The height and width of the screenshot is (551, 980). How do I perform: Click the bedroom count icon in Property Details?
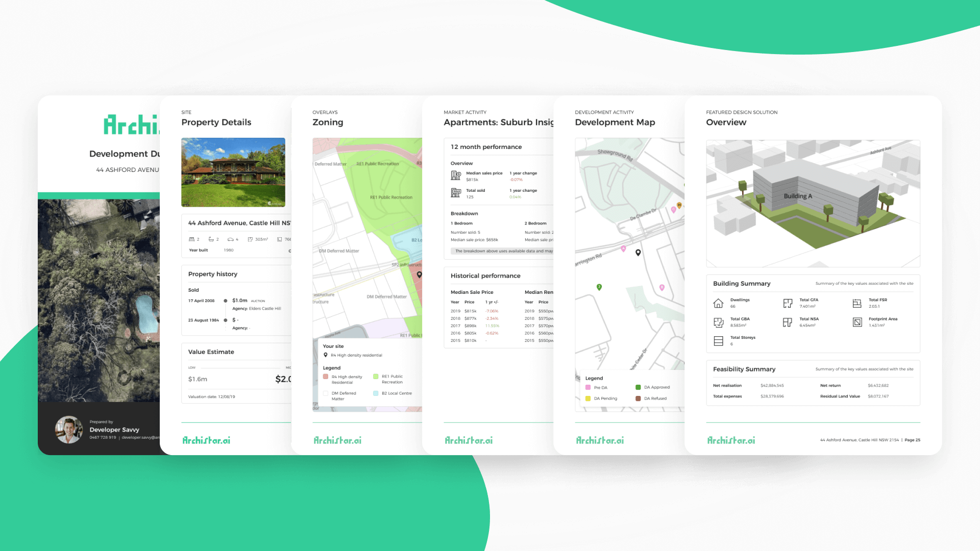191,239
